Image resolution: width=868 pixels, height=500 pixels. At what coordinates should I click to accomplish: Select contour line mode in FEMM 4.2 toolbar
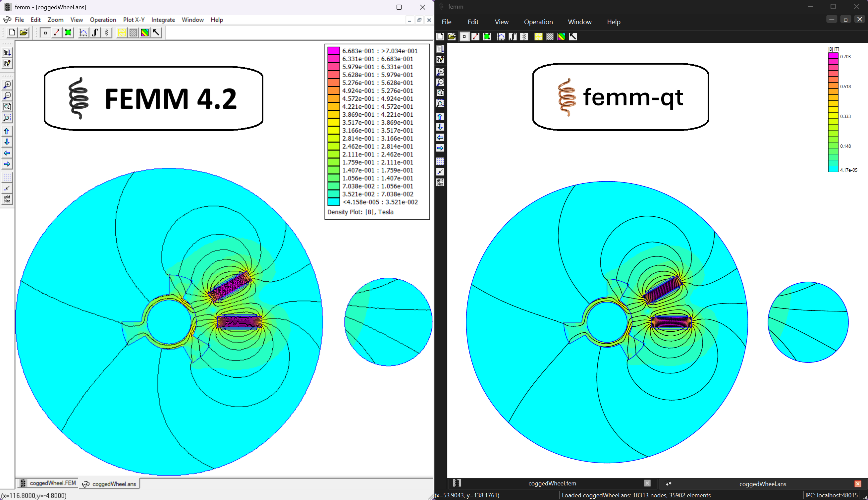[57, 32]
